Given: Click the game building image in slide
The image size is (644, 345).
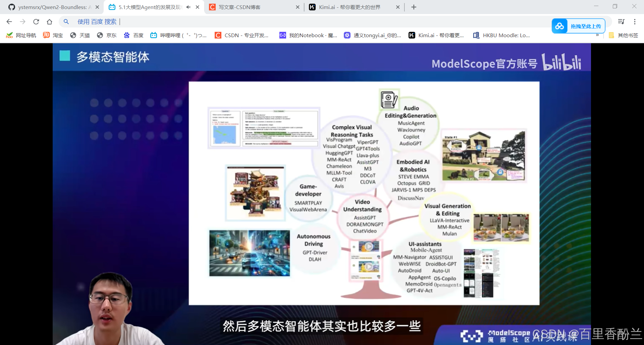Looking at the screenshot, I should tap(255, 193).
